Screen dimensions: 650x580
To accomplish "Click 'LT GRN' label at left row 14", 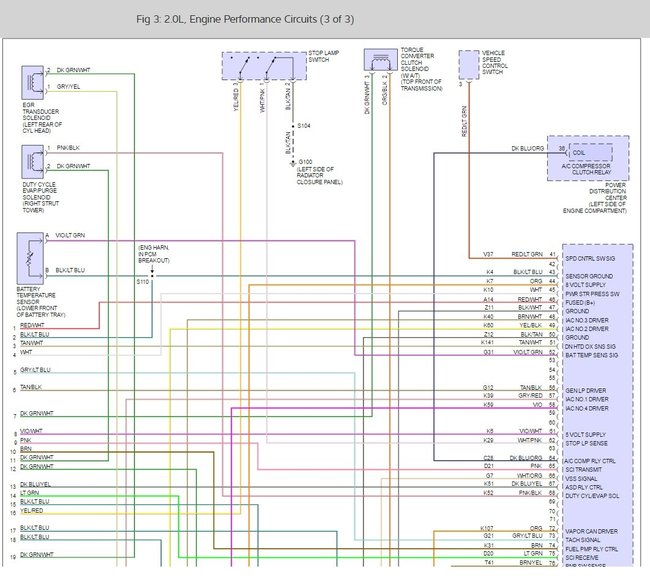I will [29, 493].
